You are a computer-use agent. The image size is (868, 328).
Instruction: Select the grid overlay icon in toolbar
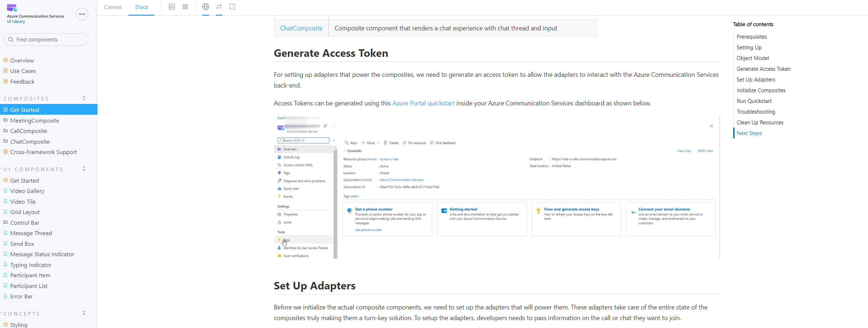coord(185,7)
